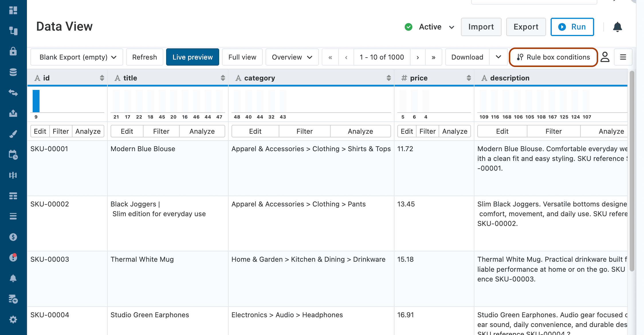Click Filter under the title column
644x335 pixels.
click(161, 131)
